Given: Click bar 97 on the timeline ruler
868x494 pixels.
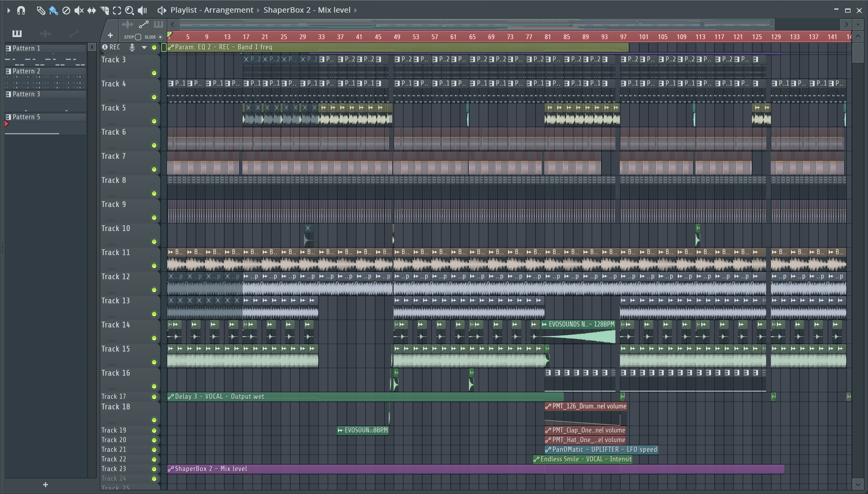Looking at the screenshot, I should coord(623,37).
